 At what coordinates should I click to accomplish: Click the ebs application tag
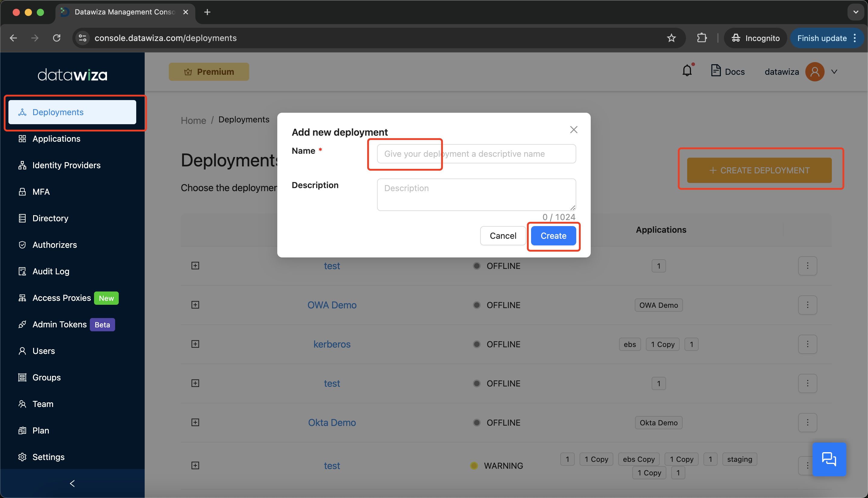coord(630,345)
